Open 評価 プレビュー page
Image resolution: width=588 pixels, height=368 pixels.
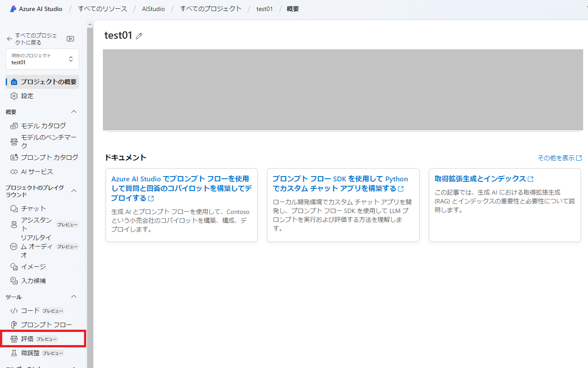tap(42, 339)
